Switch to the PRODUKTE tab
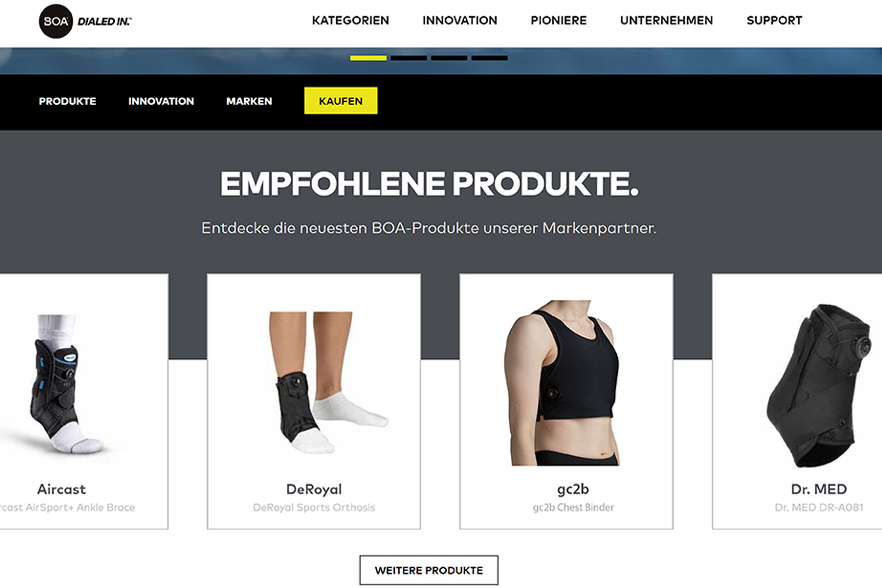This screenshot has width=882, height=588. [68, 101]
